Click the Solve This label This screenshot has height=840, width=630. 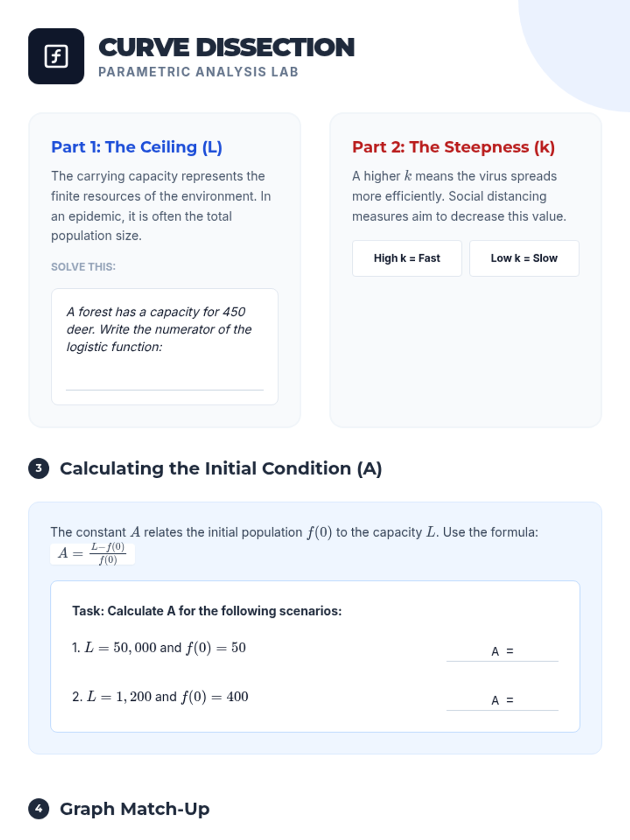point(83,267)
